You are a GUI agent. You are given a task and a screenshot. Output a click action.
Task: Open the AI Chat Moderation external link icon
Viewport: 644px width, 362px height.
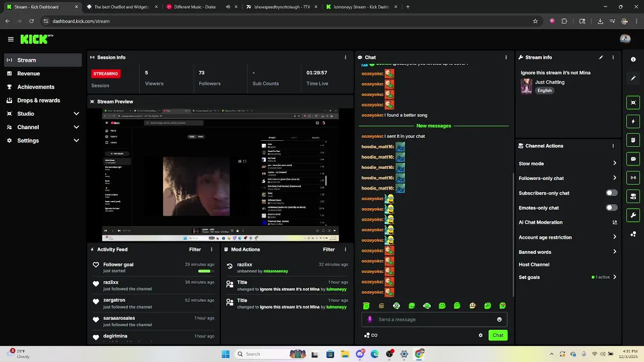tap(614, 222)
